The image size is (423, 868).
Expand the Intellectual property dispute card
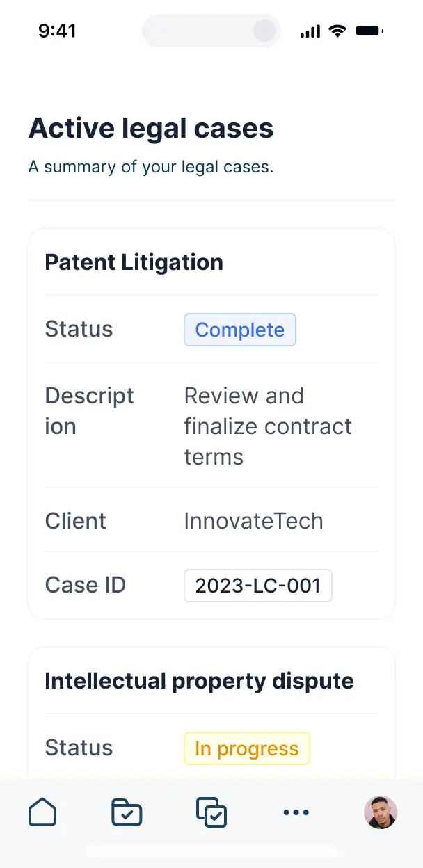(x=200, y=681)
